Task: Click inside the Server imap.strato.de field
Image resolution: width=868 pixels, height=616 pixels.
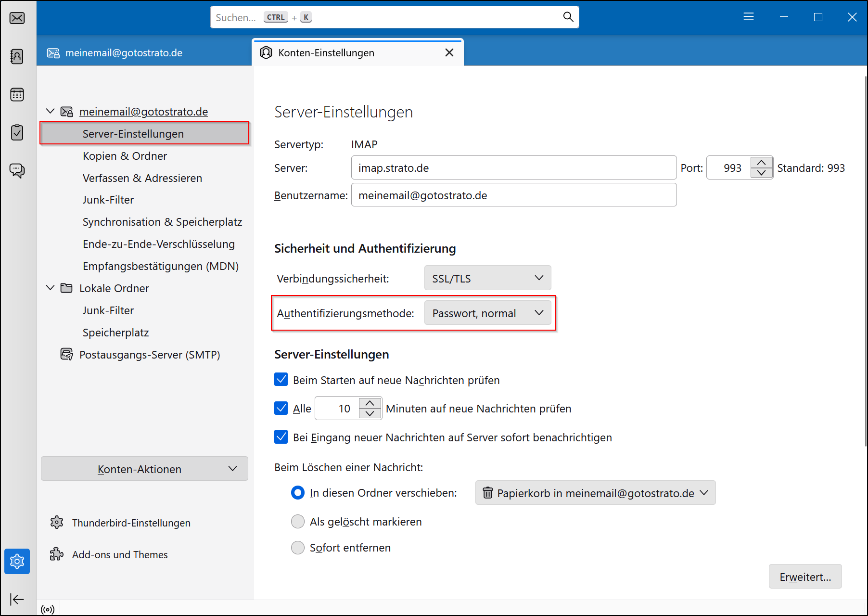Action: [513, 167]
